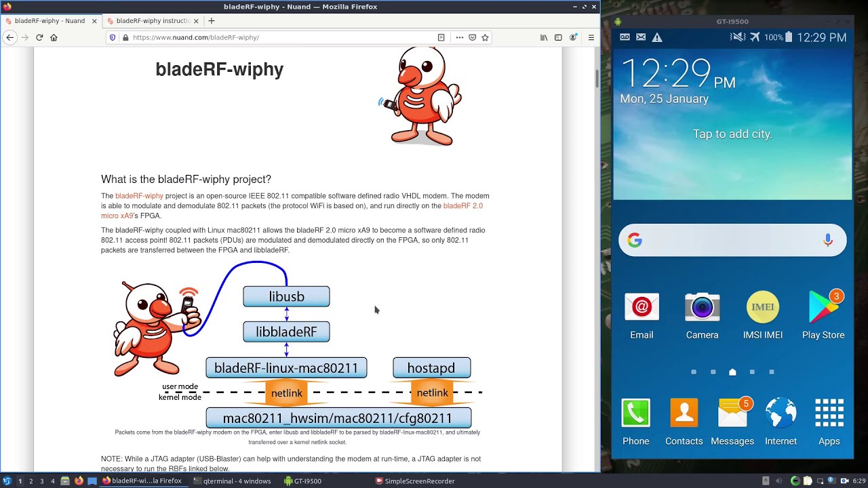This screenshot has width=868, height=488.
Task: Open Firefox hamburger menu
Action: pyautogui.click(x=591, y=37)
